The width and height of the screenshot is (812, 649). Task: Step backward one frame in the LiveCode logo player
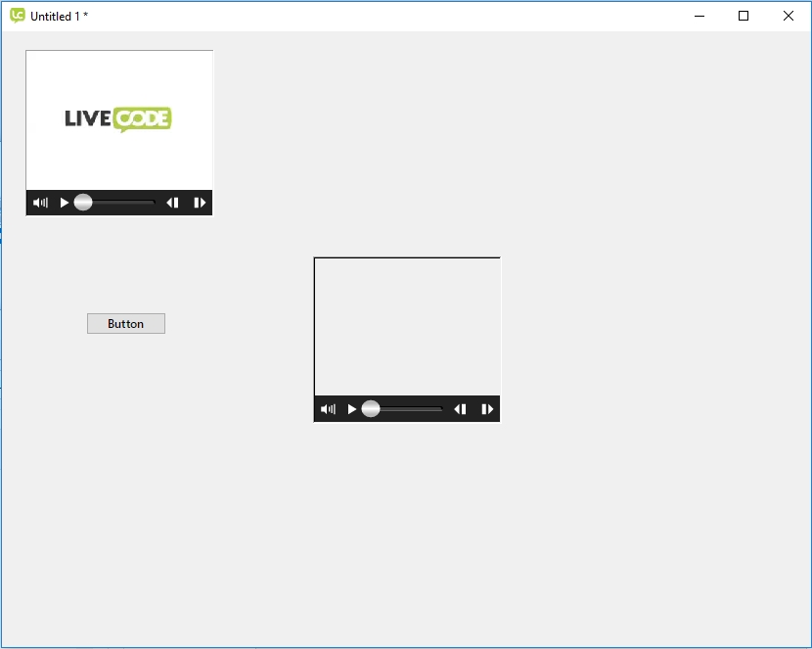(x=172, y=203)
